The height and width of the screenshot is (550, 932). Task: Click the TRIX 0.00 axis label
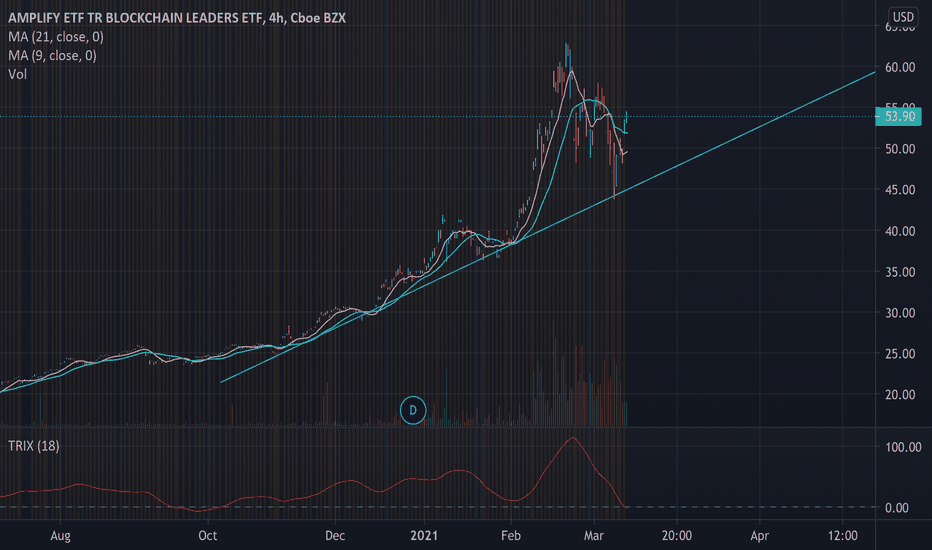pos(896,508)
